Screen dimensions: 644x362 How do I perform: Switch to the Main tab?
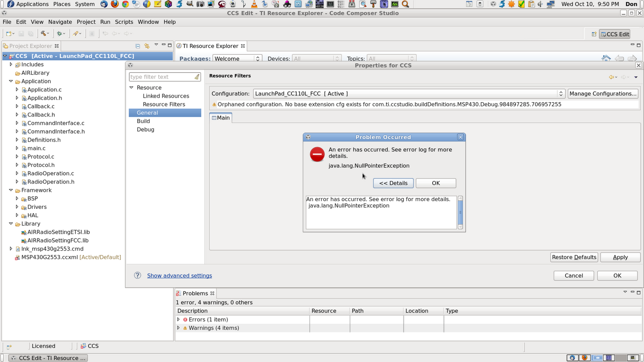(221, 118)
